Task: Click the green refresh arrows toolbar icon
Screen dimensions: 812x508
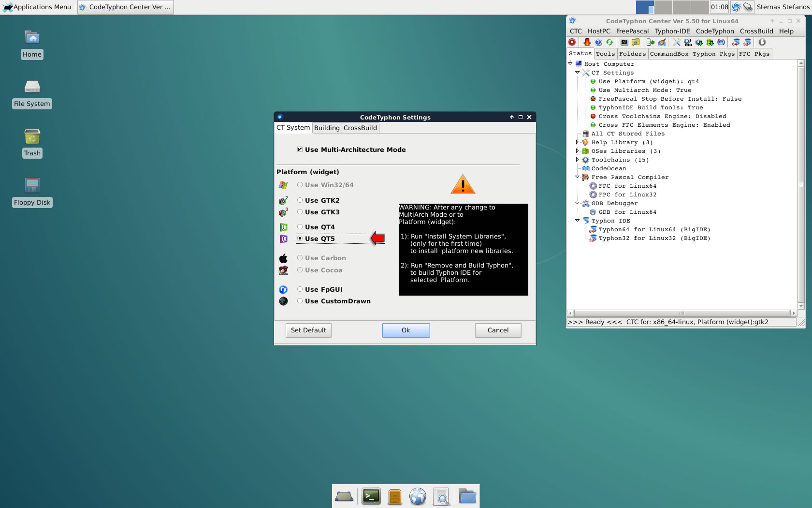Action: 609,42
